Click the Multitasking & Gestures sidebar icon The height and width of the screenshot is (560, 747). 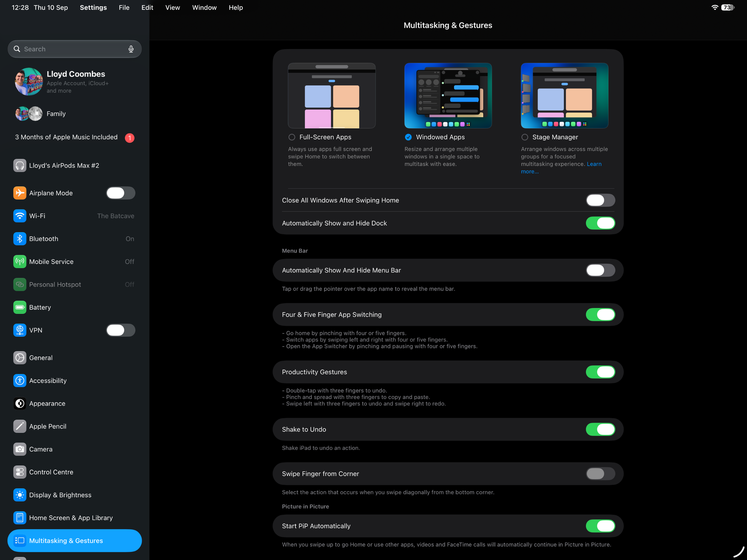pos(20,541)
